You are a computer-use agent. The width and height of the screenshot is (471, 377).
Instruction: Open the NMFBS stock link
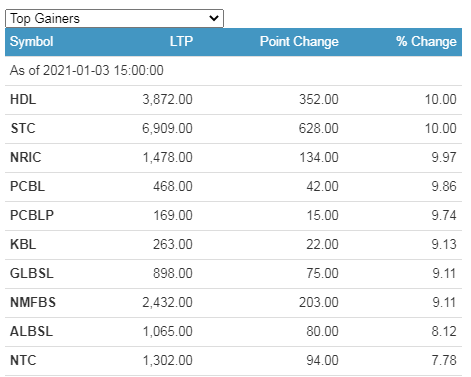[33, 302]
